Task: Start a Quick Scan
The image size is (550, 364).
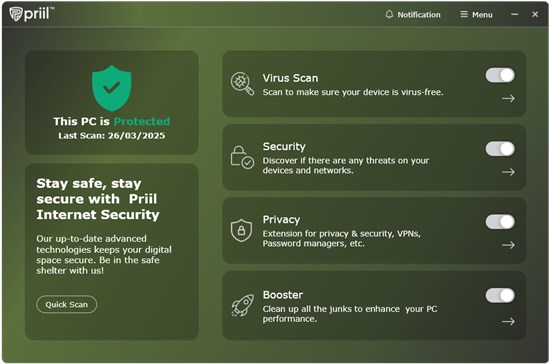Action: [x=67, y=304]
